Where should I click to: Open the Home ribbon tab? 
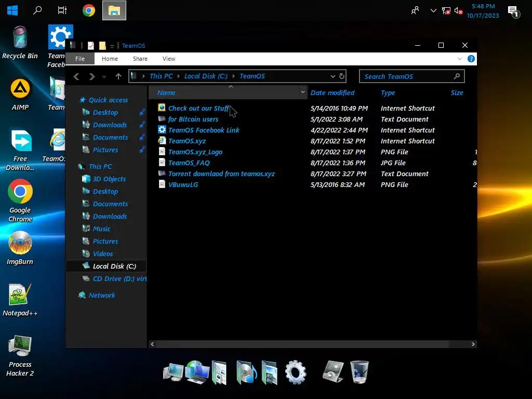110,59
